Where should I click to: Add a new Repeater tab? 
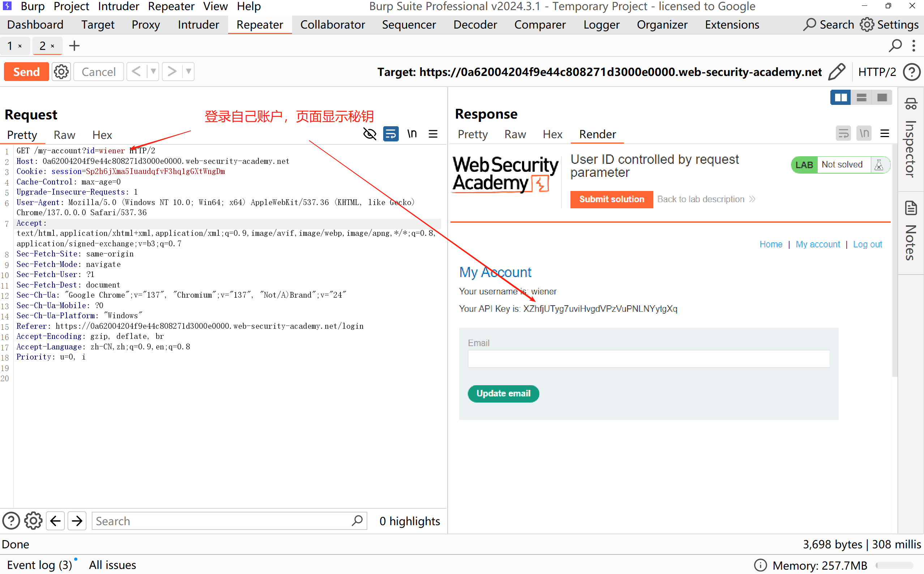tap(74, 46)
